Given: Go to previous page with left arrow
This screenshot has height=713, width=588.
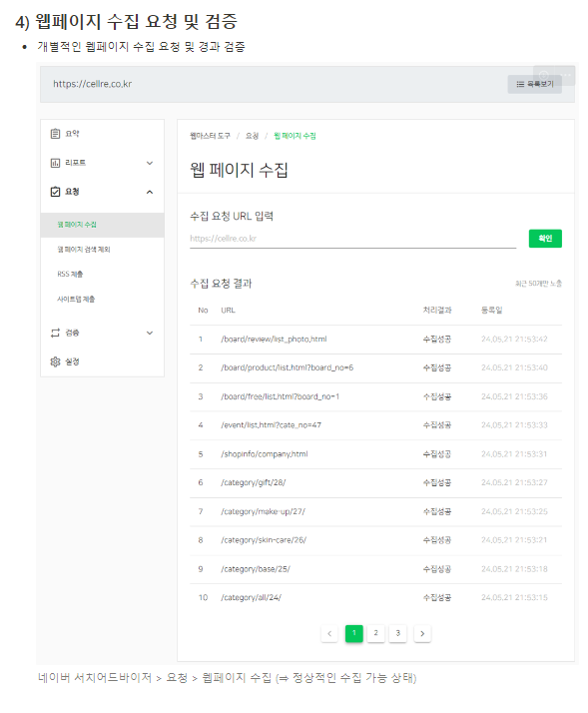Looking at the screenshot, I should tap(329, 633).
